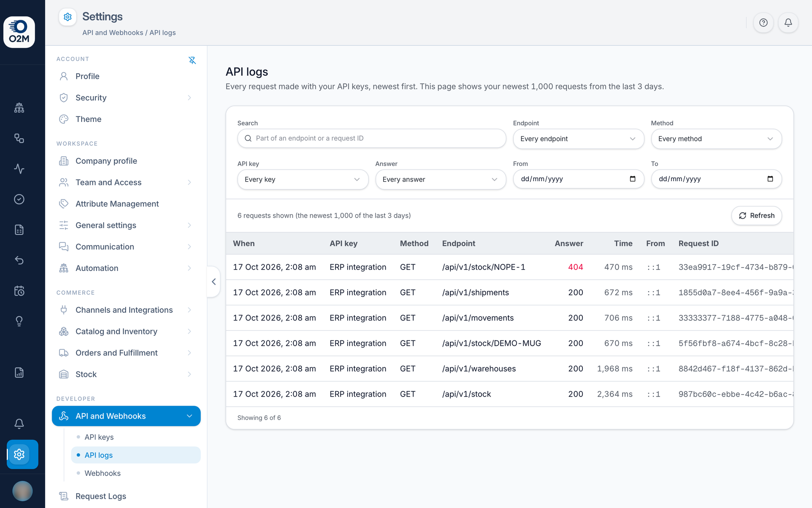Expand Team and Access submenu
812x508 pixels.
[x=189, y=182]
